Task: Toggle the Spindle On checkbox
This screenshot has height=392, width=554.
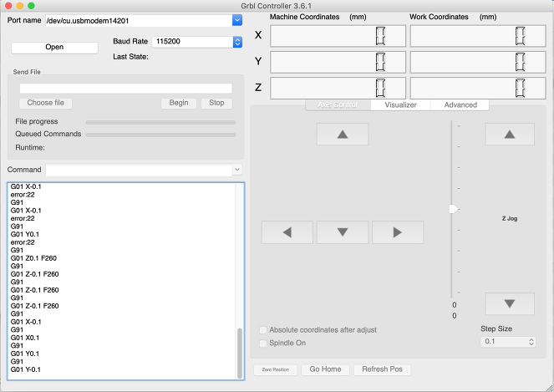Action: (263, 344)
